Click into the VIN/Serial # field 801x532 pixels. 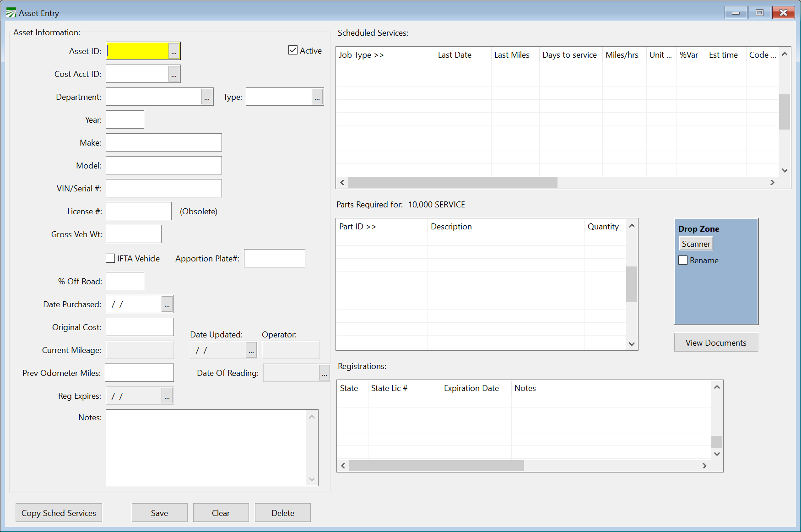point(164,188)
